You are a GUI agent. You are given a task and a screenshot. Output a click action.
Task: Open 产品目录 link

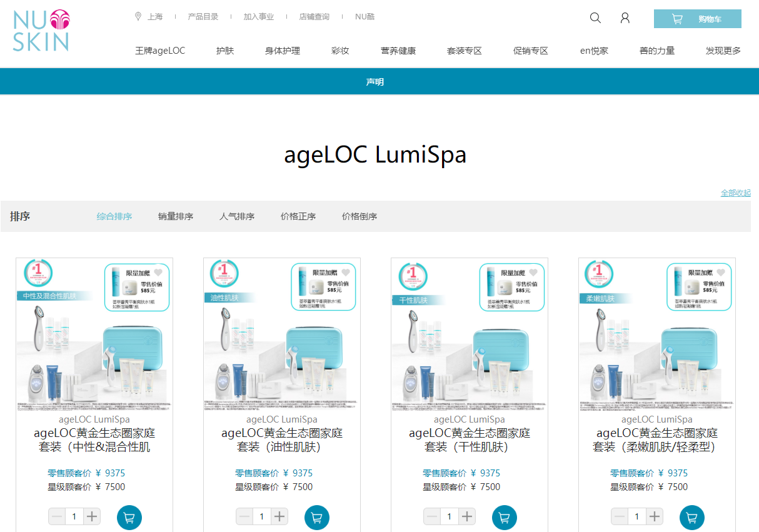click(203, 17)
